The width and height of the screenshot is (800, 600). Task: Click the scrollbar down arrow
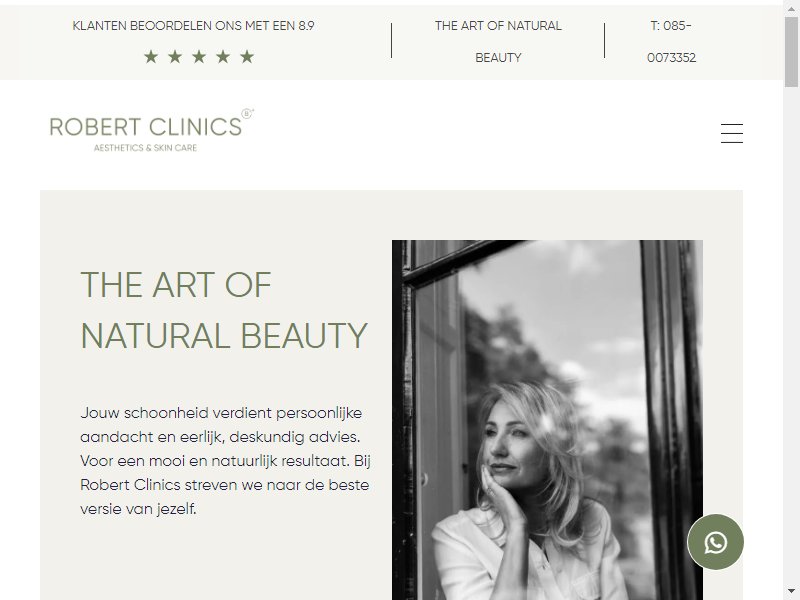[791, 592]
